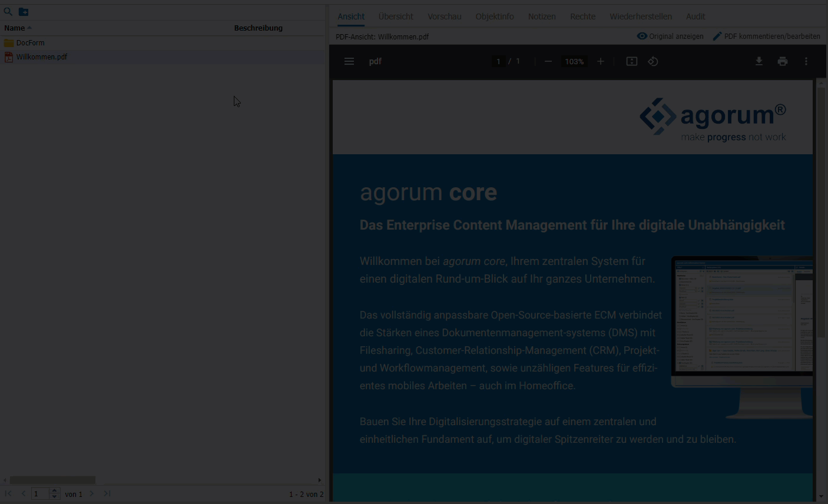Click the 'agorum core' heading
The image size is (828, 504).
coord(428,193)
